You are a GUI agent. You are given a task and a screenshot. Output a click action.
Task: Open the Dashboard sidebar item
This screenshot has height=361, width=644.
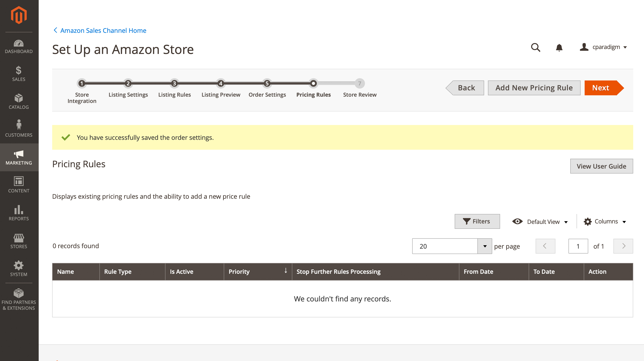tap(19, 47)
